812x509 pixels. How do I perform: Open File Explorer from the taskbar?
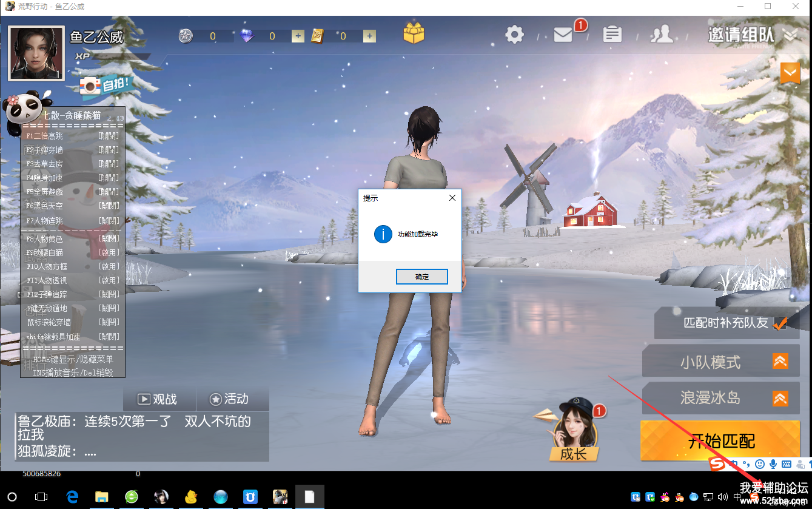click(101, 497)
